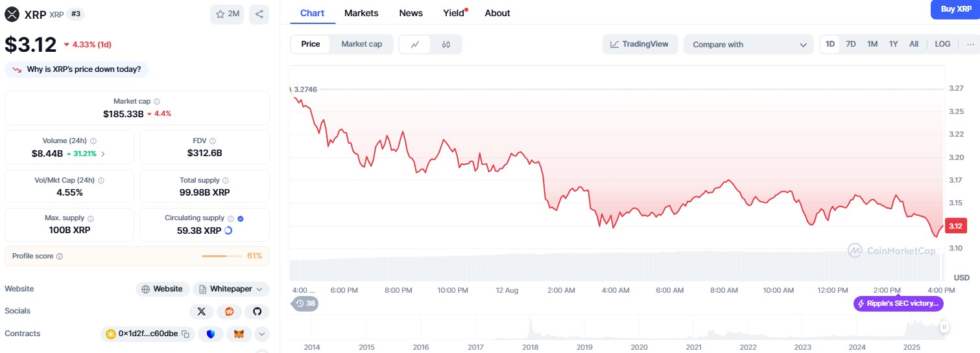Click the Ripple's SEC victory event marker
The image size is (980, 353).
click(x=898, y=303)
